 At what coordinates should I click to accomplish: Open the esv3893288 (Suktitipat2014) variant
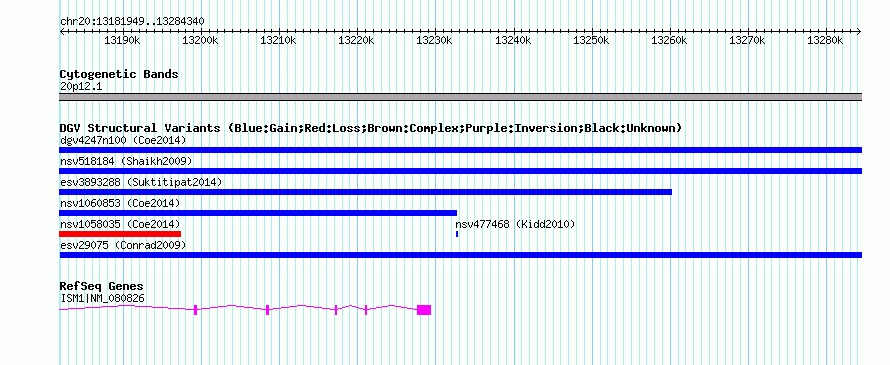click(141, 182)
